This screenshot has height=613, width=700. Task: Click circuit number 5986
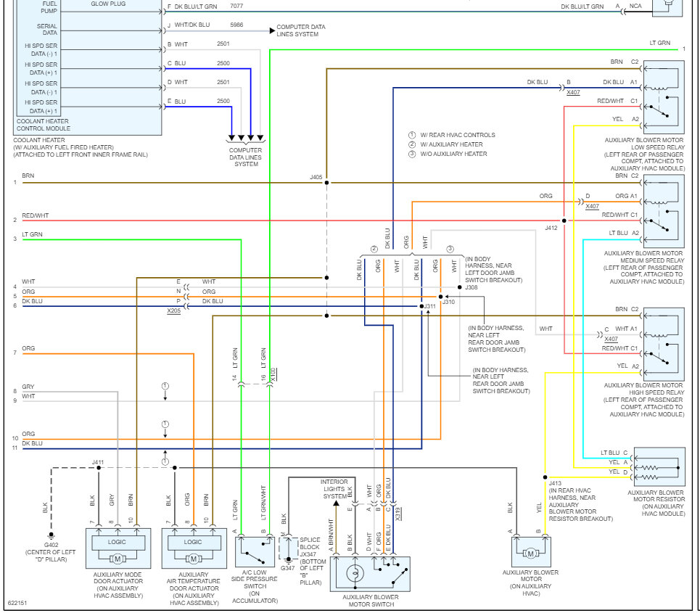(x=236, y=25)
